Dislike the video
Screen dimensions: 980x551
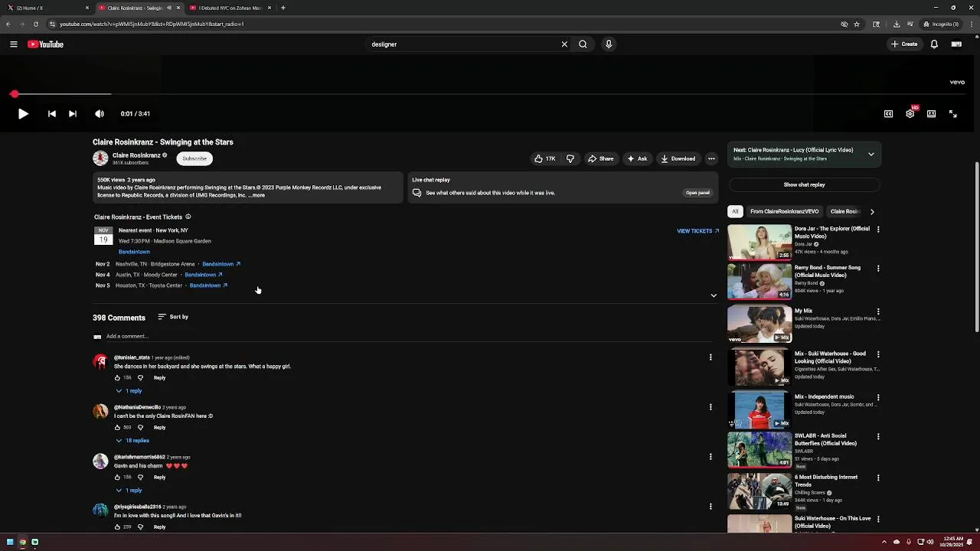pyautogui.click(x=570, y=158)
